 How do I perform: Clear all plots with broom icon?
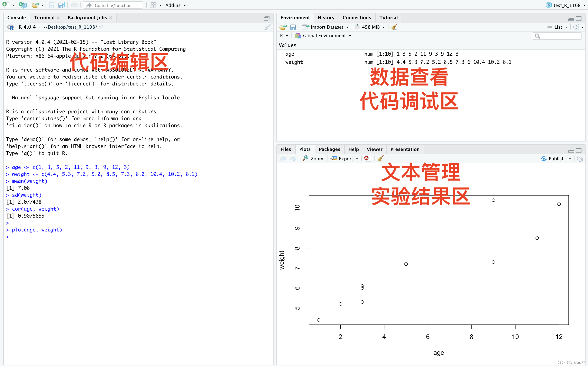[x=380, y=158]
